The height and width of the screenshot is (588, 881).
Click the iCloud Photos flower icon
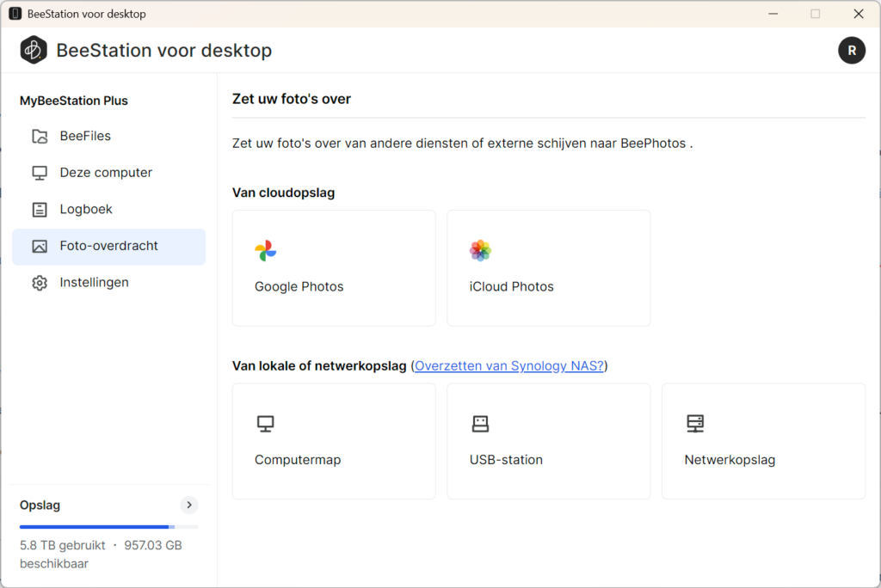tap(480, 251)
